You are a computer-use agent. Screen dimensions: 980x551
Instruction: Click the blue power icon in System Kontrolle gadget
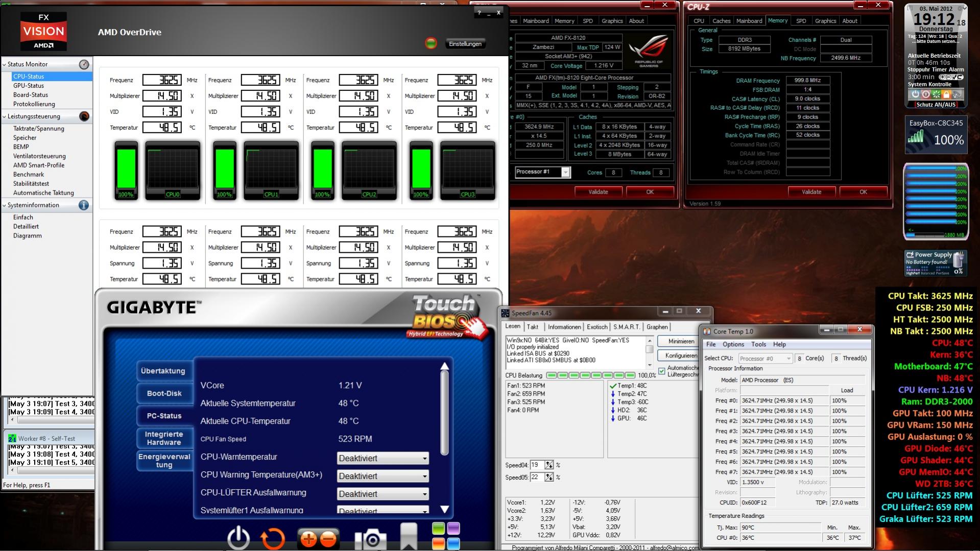coord(915,94)
